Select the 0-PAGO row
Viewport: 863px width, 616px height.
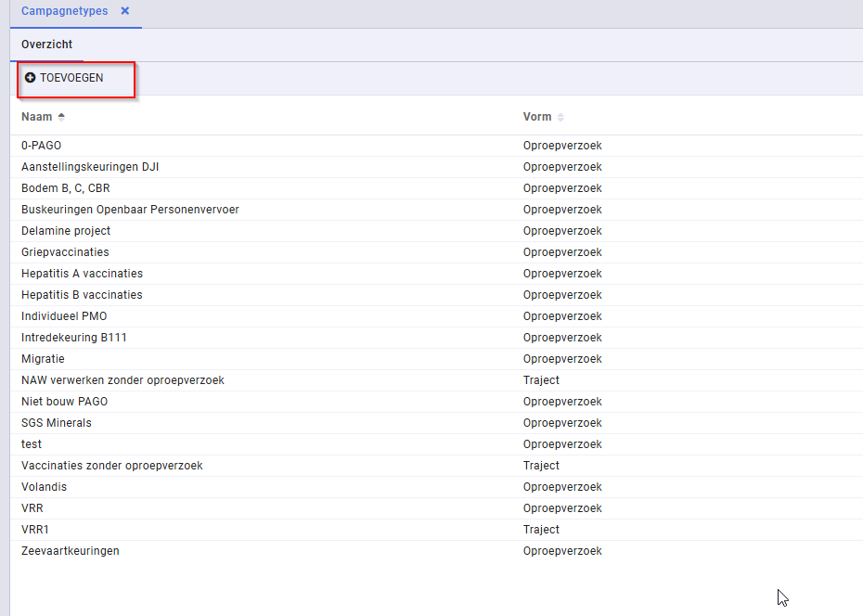tap(436, 146)
